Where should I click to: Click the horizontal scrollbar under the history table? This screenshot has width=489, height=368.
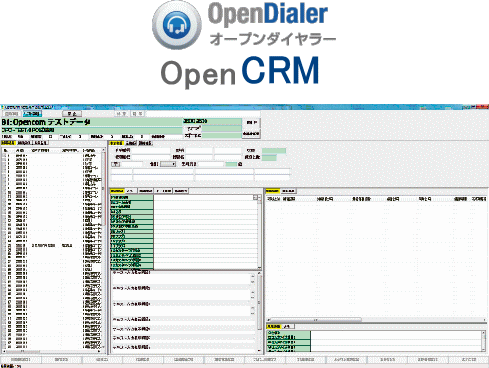click(x=376, y=320)
